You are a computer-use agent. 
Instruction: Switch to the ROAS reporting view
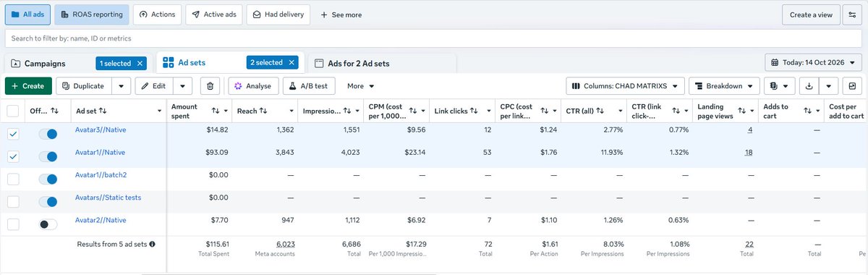(92, 14)
